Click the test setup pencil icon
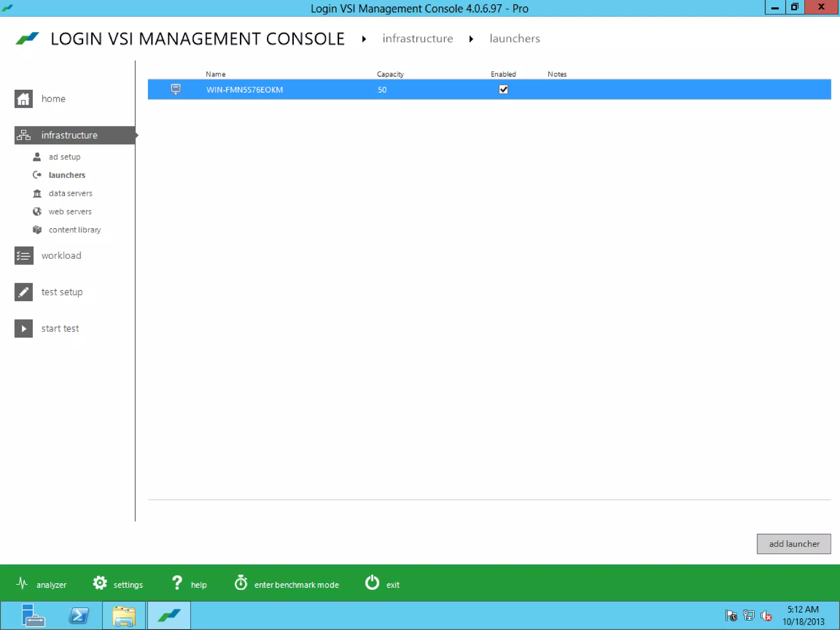The image size is (840, 630). tap(23, 292)
